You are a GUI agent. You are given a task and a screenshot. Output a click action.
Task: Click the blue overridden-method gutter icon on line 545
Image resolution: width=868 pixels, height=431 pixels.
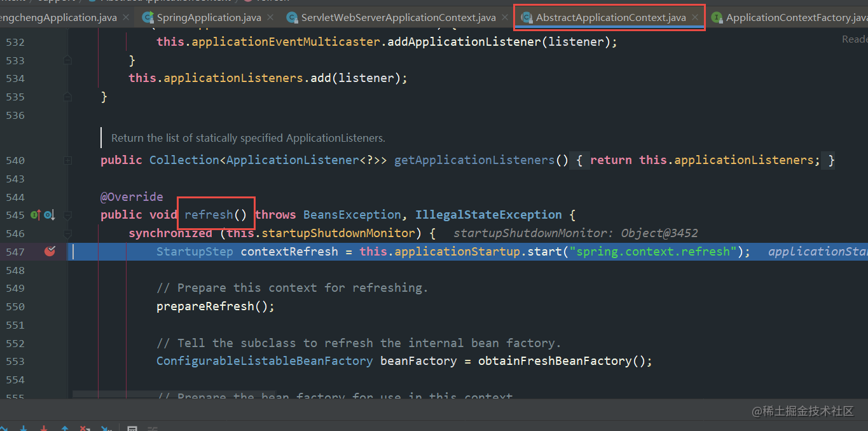50,215
